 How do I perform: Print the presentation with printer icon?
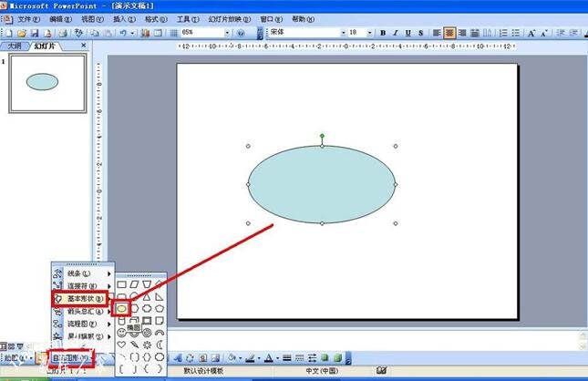(x=63, y=33)
